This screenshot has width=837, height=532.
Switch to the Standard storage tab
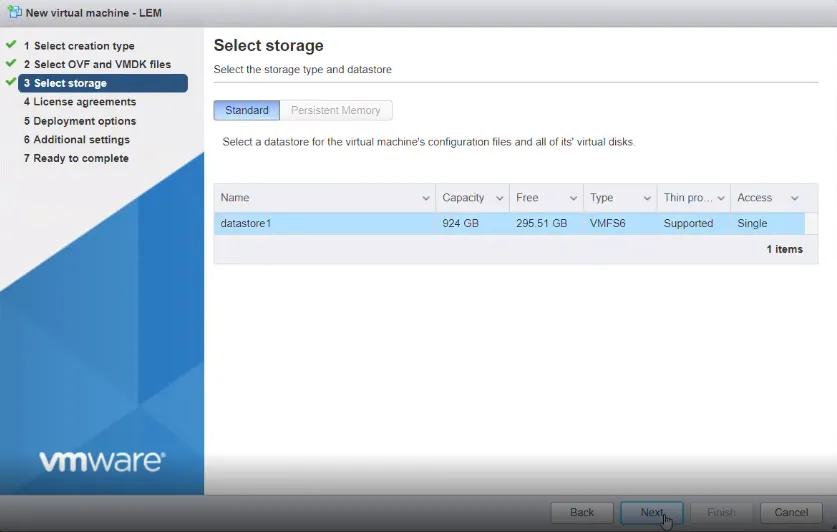(247, 110)
